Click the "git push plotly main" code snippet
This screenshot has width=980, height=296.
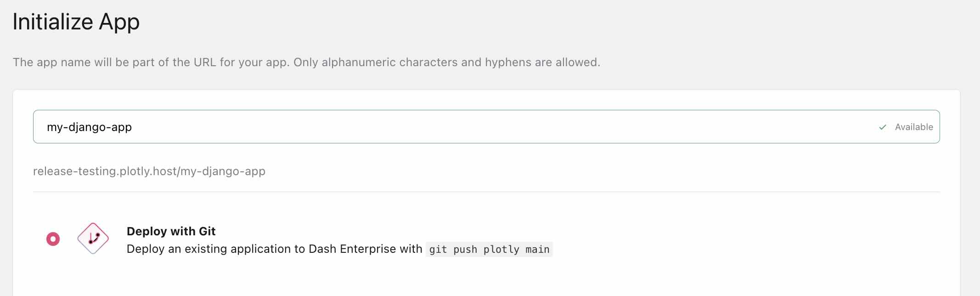click(489, 249)
